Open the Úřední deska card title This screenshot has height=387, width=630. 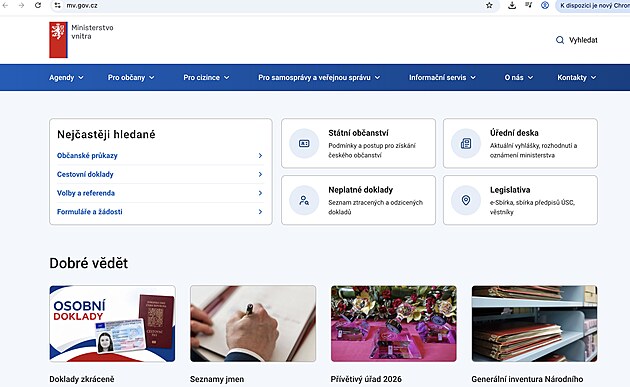[514, 133]
